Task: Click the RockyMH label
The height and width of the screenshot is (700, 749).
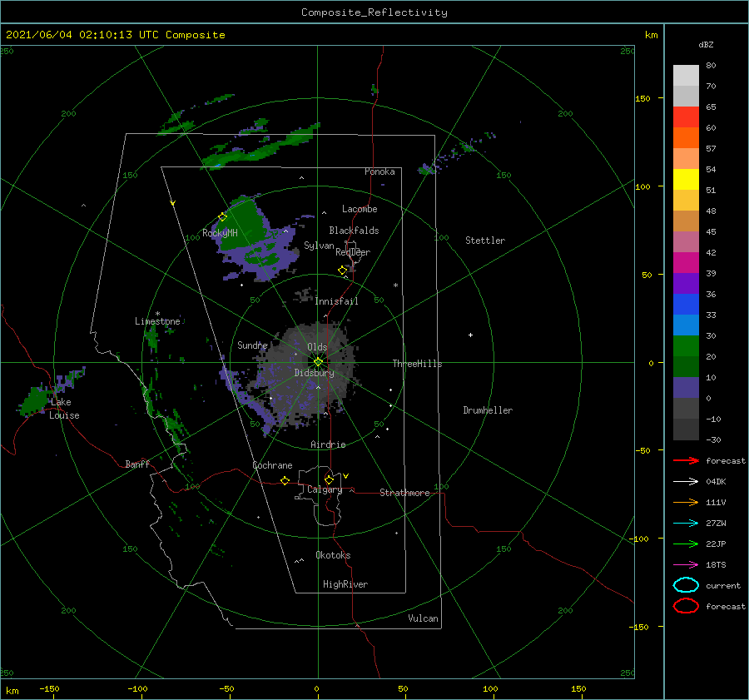Action: tap(220, 233)
